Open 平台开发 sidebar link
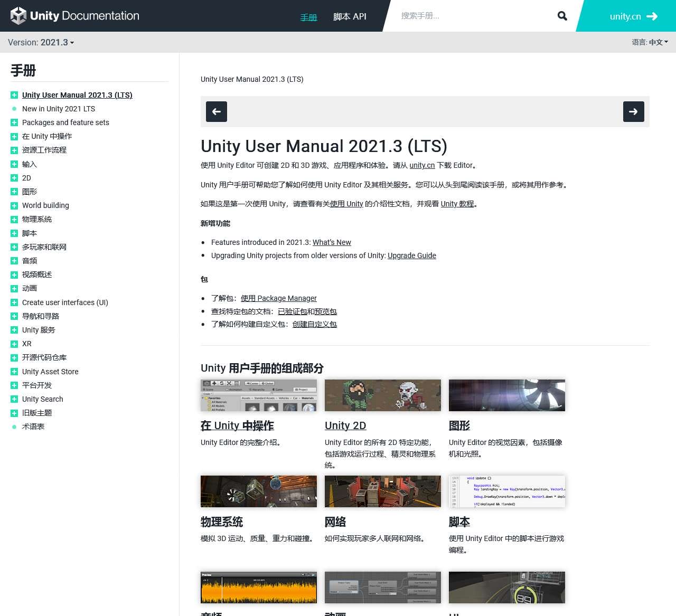 coord(37,385)
